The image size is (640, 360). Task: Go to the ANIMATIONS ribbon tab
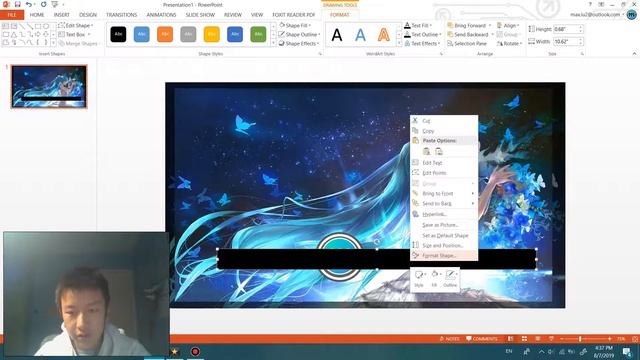pos(161,15)
